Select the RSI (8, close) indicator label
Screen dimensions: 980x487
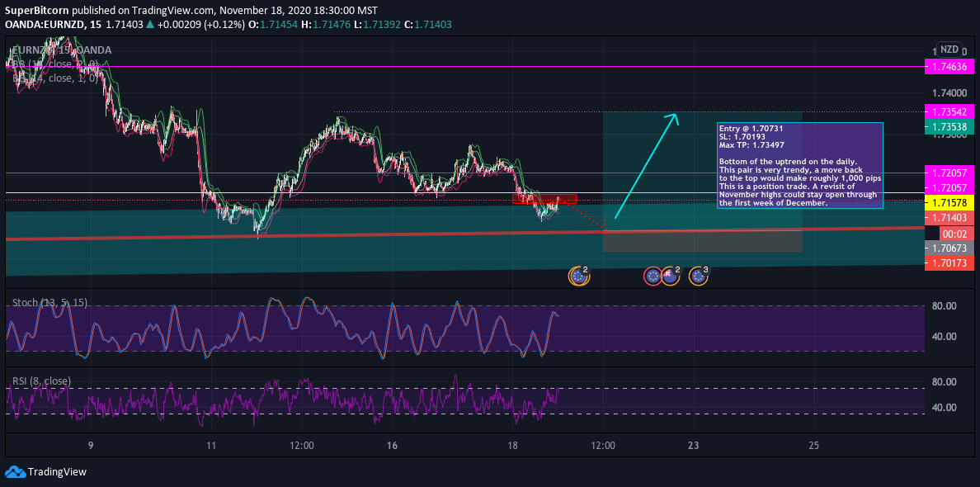click(x=42, y=381)
